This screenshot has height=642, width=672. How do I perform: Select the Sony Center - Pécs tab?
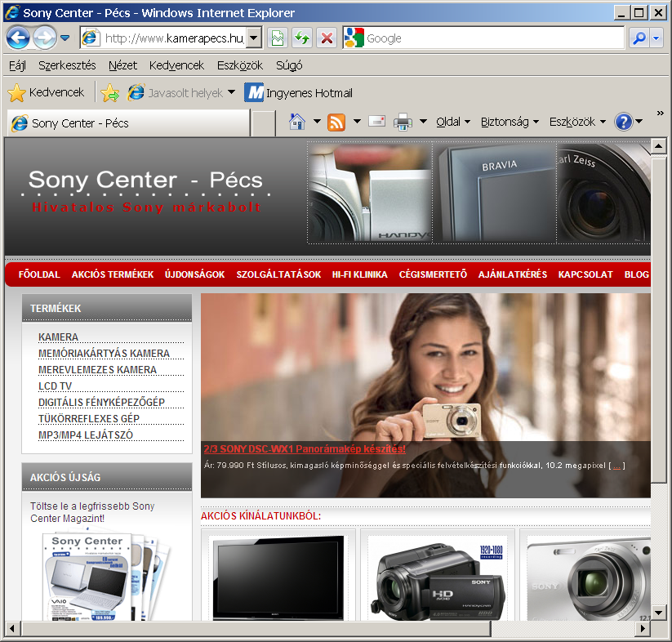pos(128,123)
